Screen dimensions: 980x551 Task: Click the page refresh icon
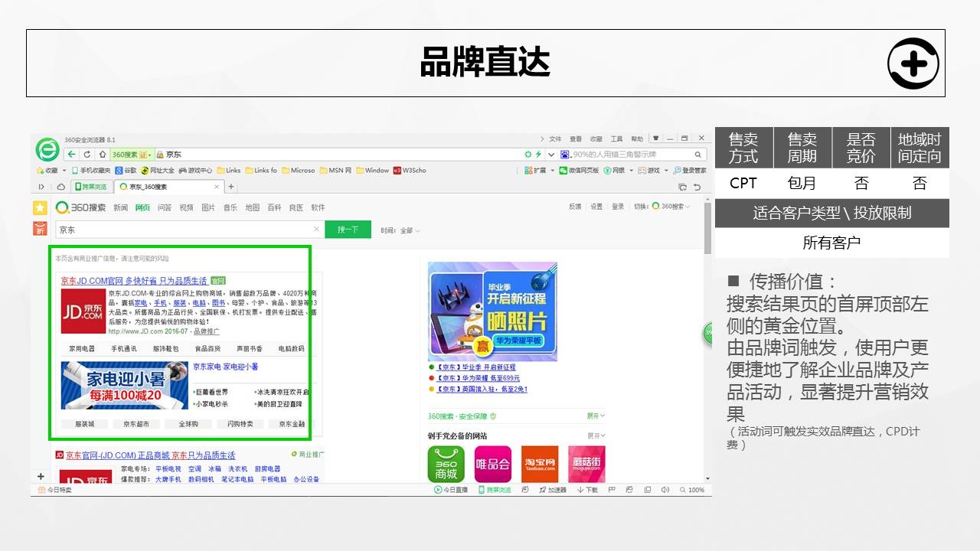(87, 155)
